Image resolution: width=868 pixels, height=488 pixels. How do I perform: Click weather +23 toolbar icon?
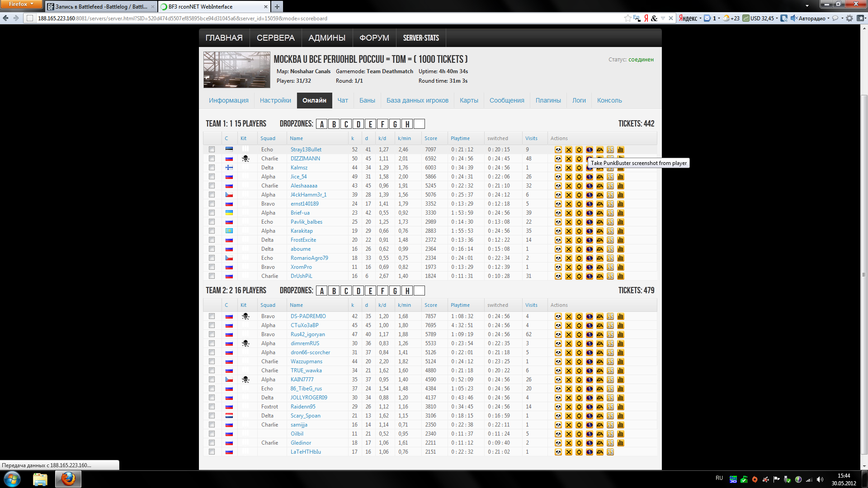pyautogui.click(x=731, y=19)
